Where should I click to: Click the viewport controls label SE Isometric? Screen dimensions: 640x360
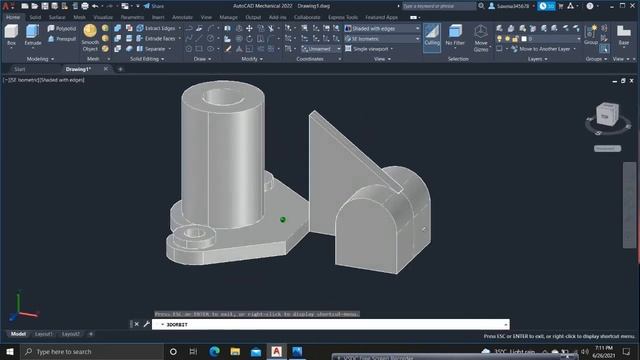pyautogui.click(x=23, y=80)
